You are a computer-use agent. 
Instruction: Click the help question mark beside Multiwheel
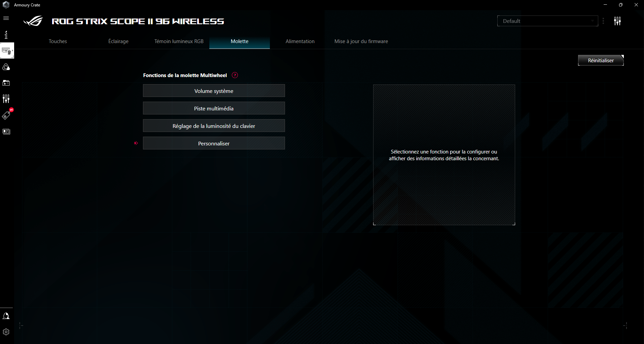pos(235,75)
